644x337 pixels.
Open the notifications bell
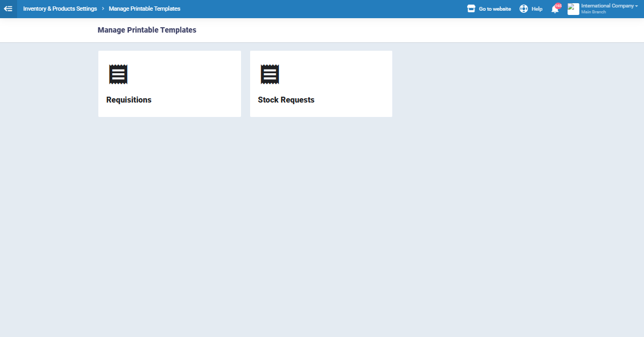tap(555, 10)
